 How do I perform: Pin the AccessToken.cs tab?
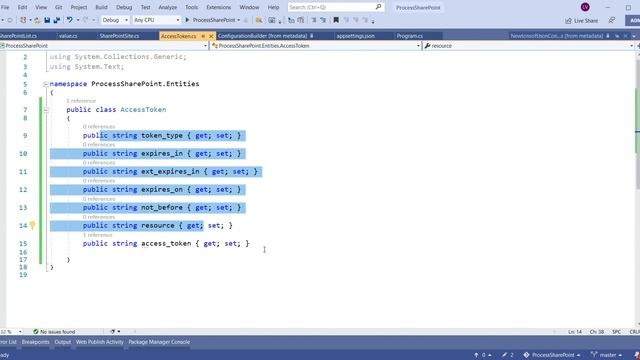click(x=203, y=36)
